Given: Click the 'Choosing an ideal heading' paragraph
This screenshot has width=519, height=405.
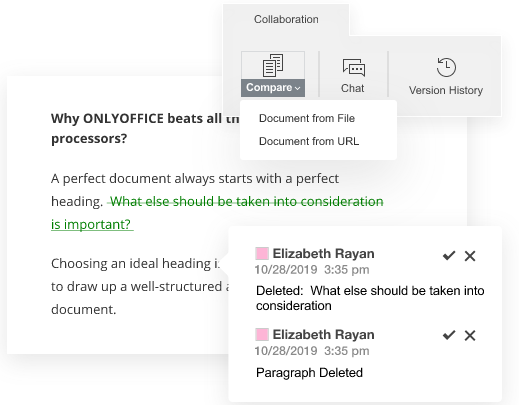Looking at the screenshot, I should point(135,286).
